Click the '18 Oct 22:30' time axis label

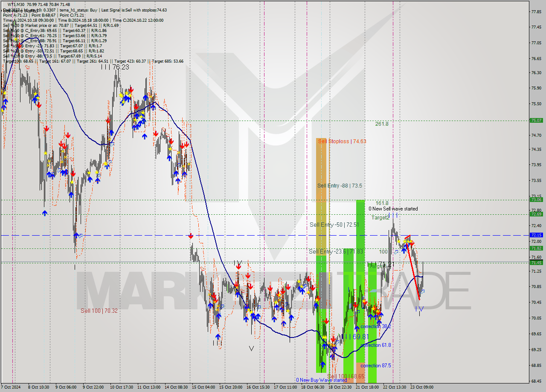(x=340, y=387)
